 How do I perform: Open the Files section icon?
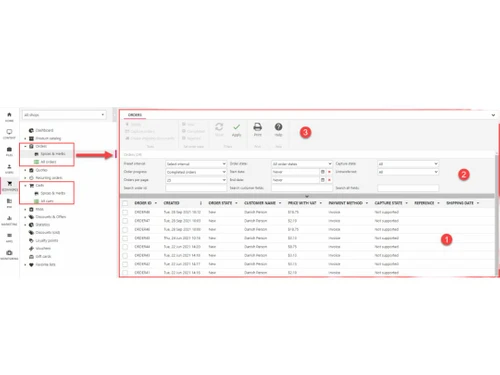click(9, 149)
